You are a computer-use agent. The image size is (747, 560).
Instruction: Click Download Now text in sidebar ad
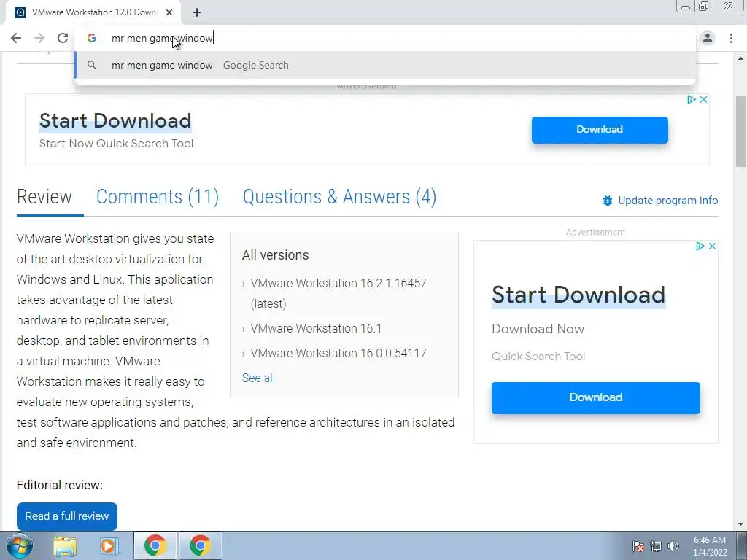point(538,329)
